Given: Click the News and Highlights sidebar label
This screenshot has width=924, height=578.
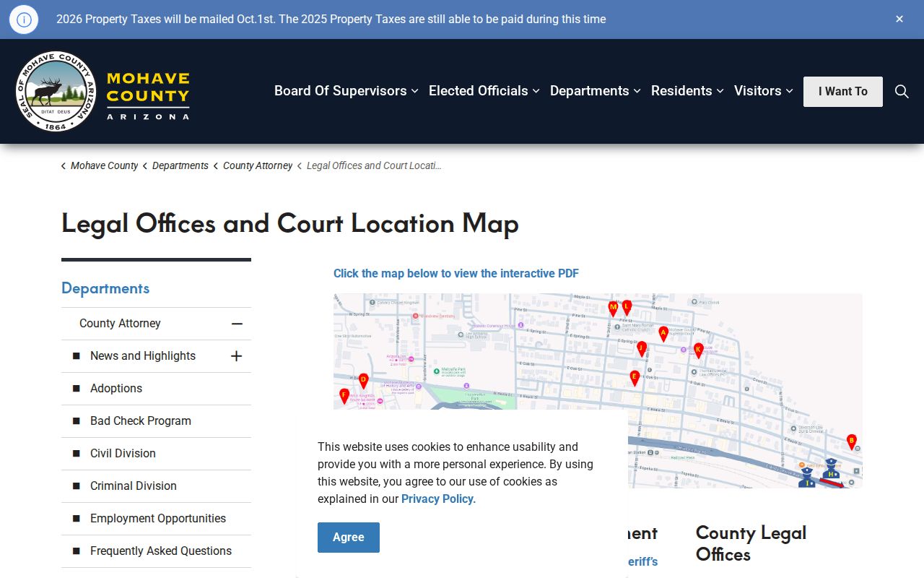Looking at the screenshot, I should [143, 356].
